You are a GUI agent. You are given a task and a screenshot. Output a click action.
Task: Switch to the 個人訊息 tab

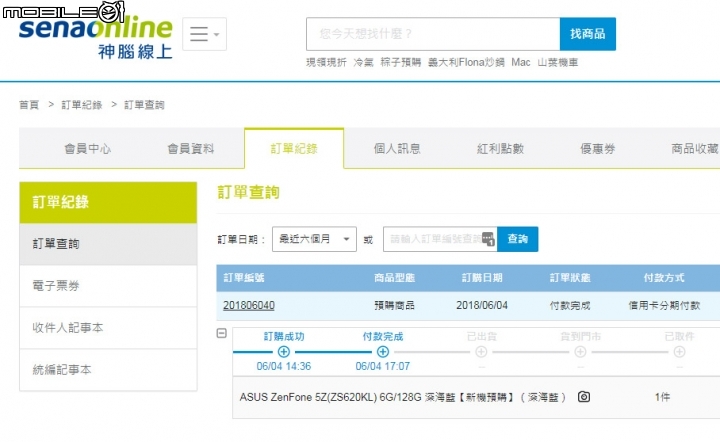point(397,149)
